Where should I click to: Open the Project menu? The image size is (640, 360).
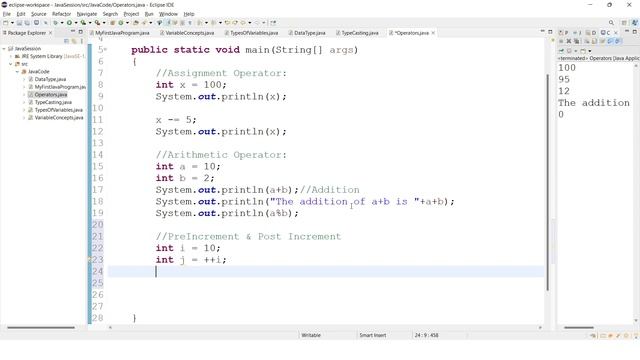131,14
